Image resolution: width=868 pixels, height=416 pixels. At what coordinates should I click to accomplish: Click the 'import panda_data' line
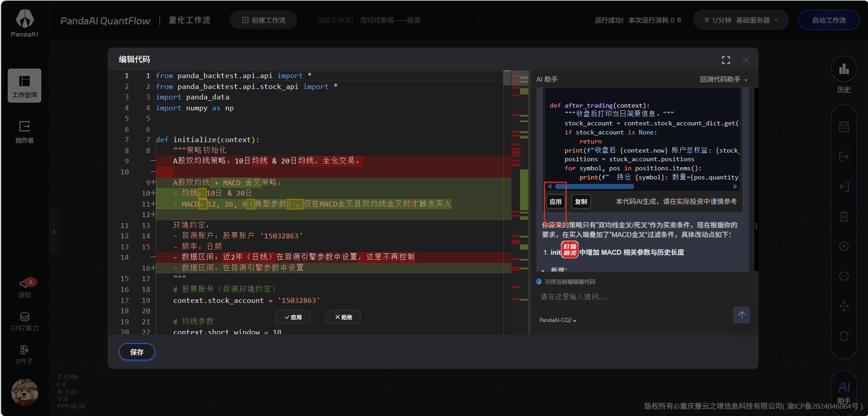click(193, 97)
